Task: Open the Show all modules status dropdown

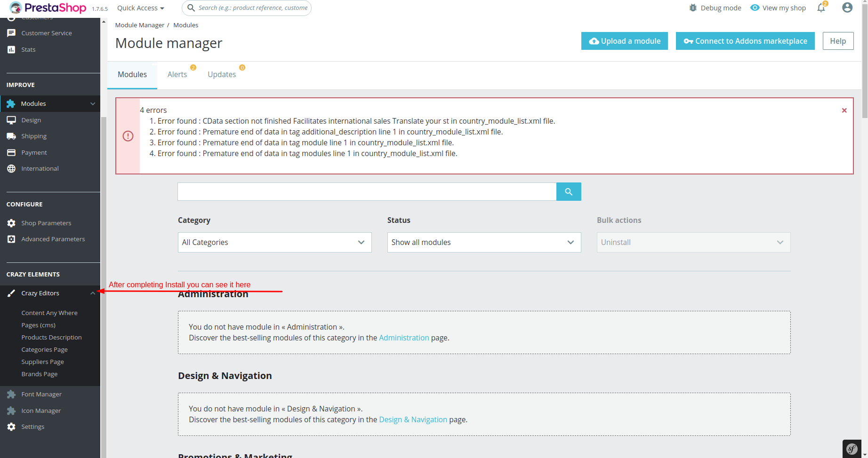Action: coord(484,242)
